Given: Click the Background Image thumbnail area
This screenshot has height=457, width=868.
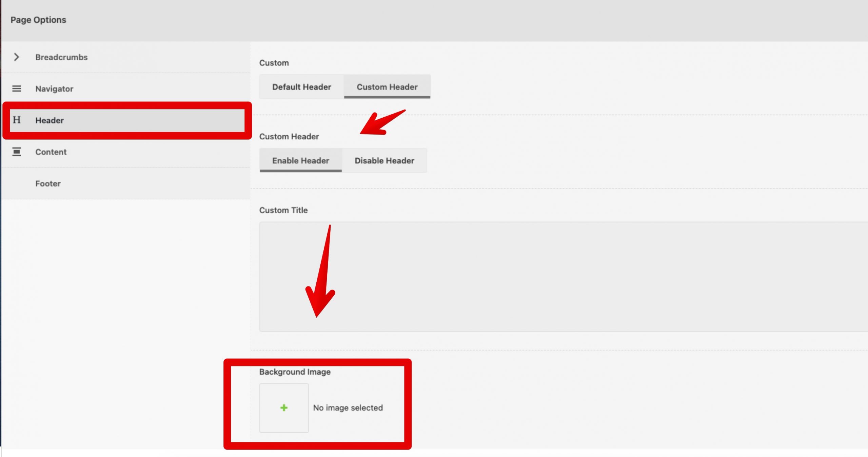Looking at the screenshot, I should tap(283, 408).
